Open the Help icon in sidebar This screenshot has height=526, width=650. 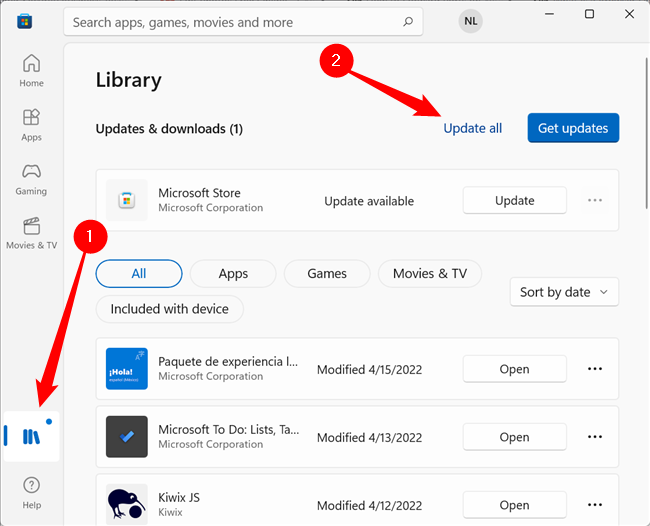pos(32,493)
